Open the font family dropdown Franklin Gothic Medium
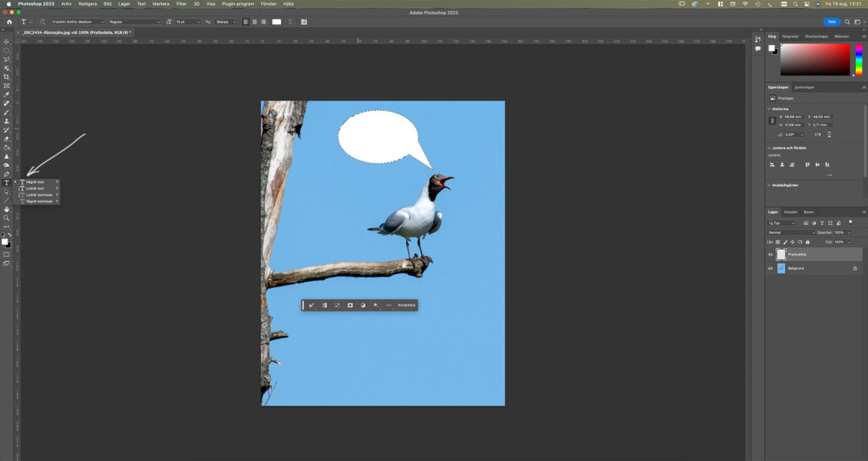This screenshot has width=868, height=461. pyautogui.click(x=77, y=22)
